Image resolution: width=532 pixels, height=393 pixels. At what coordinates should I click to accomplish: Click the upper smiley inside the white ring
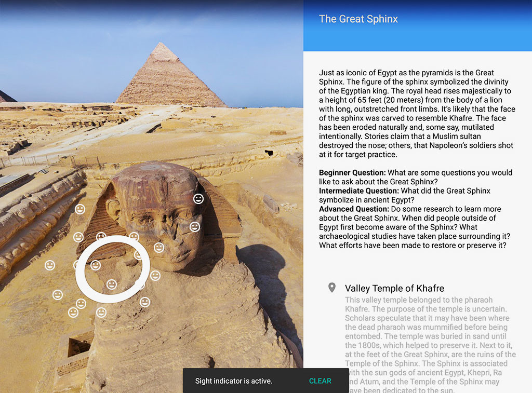(x=96, y=265)
